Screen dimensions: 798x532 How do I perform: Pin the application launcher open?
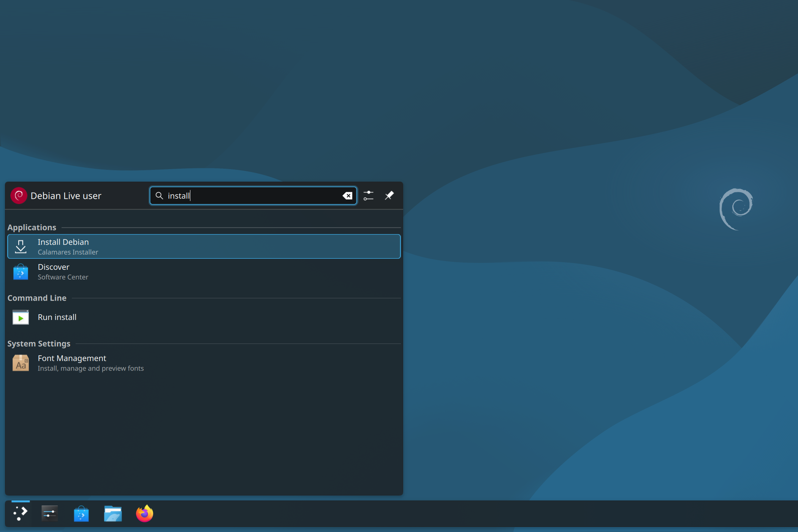(x=389, y=196)
